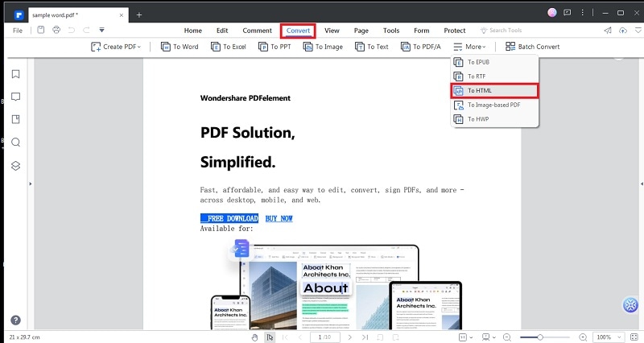Select the Hand tool in status bar

pos(254,337)
